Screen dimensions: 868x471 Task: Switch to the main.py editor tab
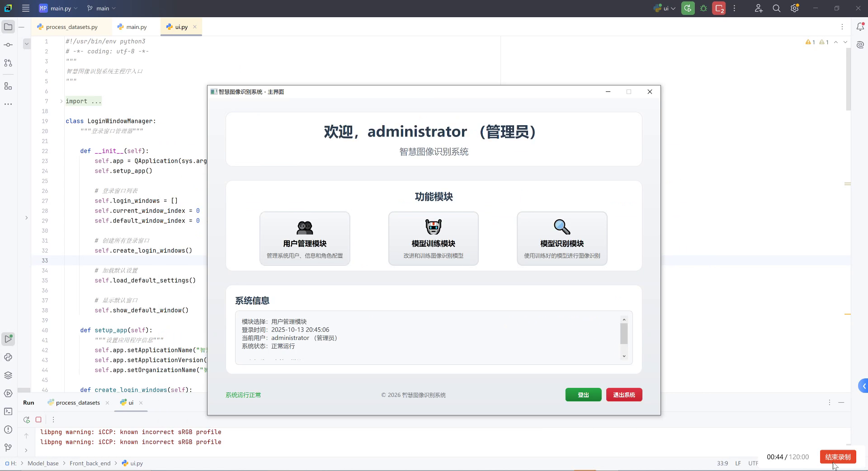coord(135,27)
